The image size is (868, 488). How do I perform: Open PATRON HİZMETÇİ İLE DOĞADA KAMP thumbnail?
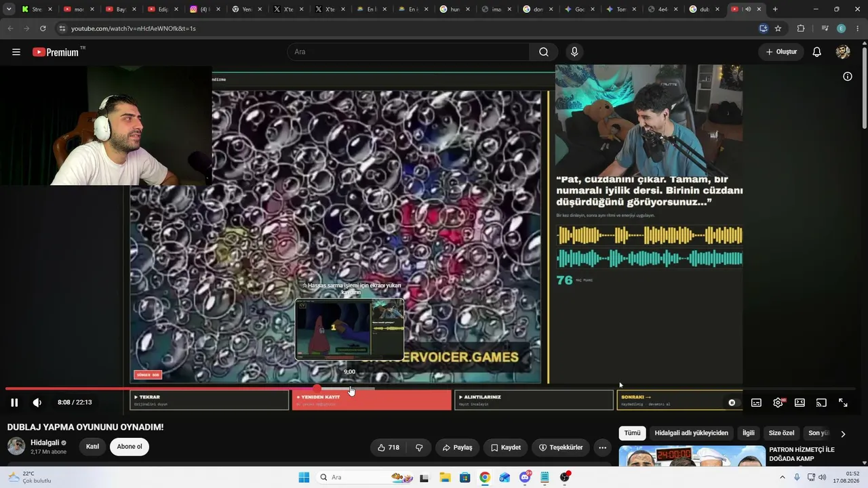pyautogui.click(x=692, y=456)
